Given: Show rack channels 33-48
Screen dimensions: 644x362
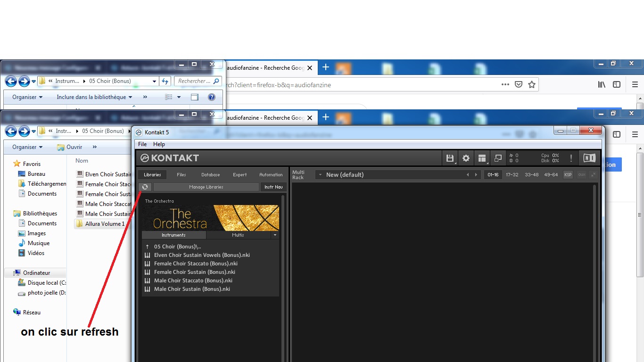Looking at the screenshot, I should click(x=532, y=175).
